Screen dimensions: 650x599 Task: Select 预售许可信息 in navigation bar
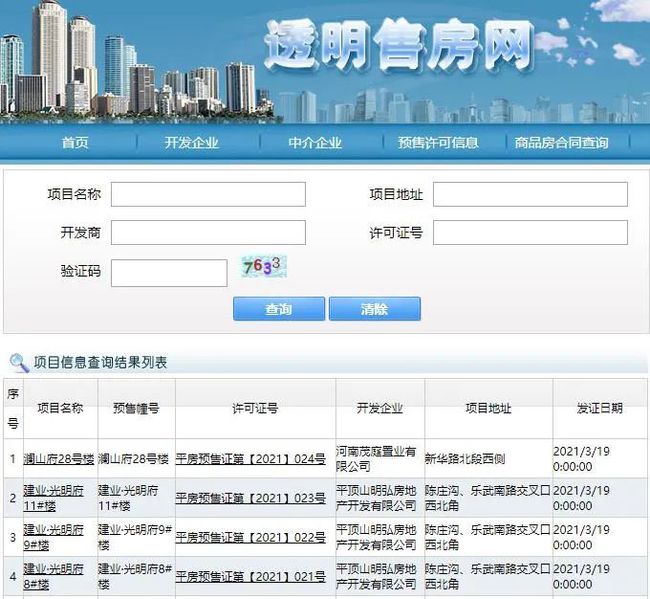(x=438, y=143)
